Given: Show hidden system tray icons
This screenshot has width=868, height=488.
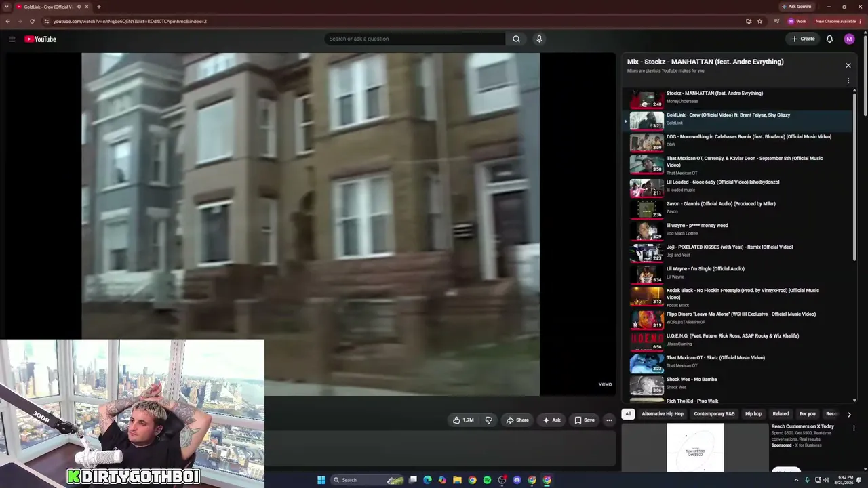Looking at the screenshot, I should pos(796,480).
